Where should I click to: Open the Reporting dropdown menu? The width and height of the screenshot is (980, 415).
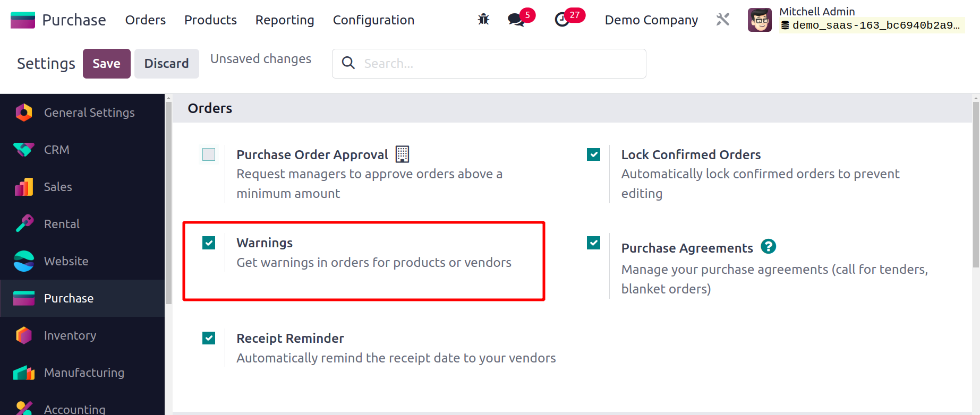(x=285, y=20)
